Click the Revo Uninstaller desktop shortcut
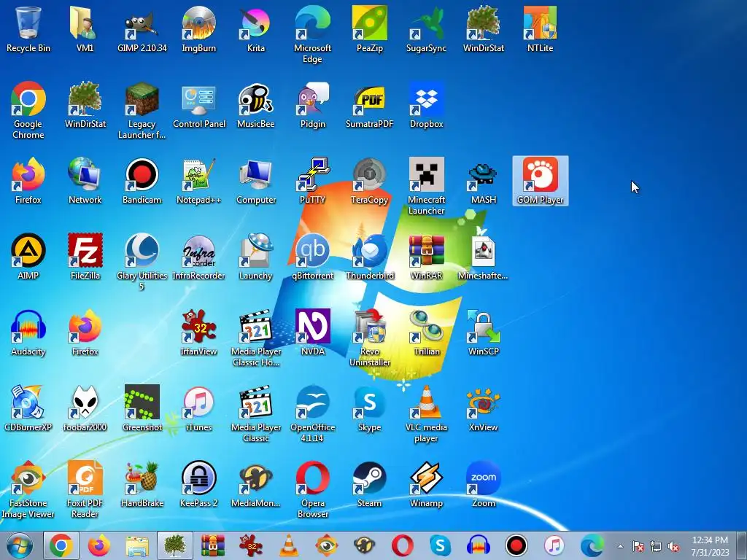The width and height of the screenshot is (747, 560). [x=370, y=338]
